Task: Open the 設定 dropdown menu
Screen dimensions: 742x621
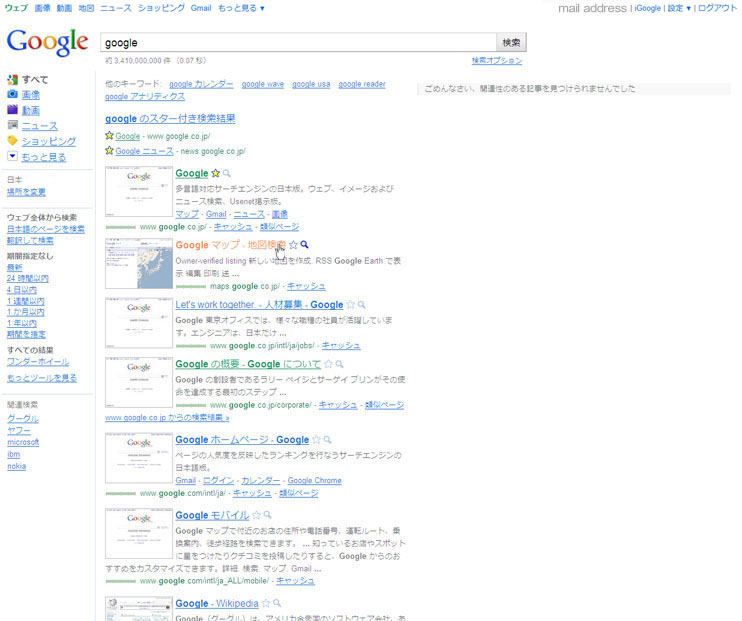Action: [x=679, y=8]
